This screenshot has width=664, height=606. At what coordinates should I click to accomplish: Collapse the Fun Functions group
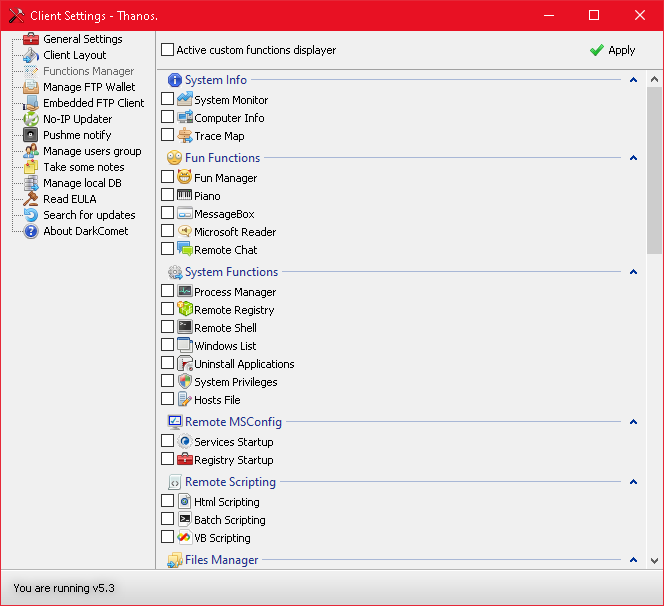click(634, 158)
